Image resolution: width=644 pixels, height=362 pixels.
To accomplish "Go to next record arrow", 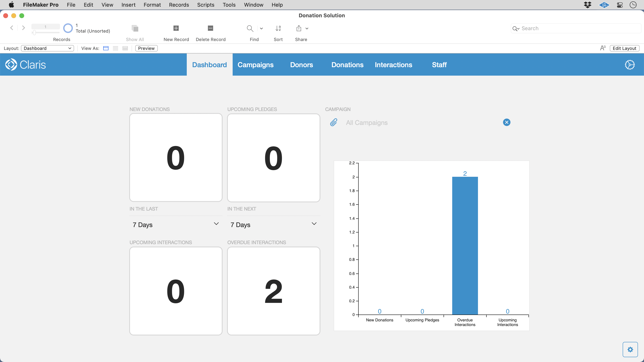I will [24, 28].
